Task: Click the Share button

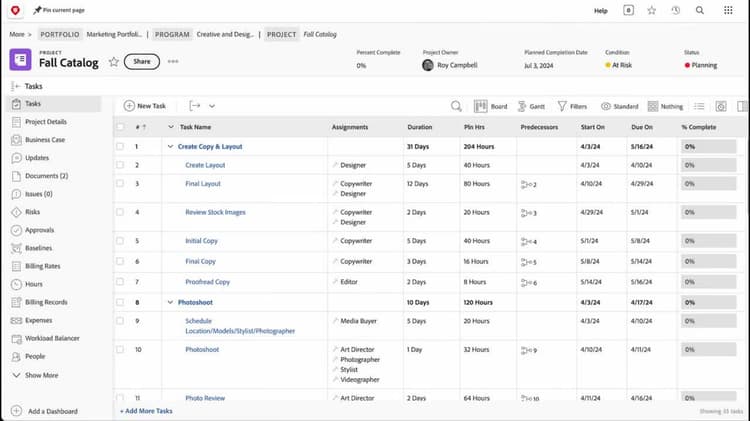Action: [x=142, y=62]
